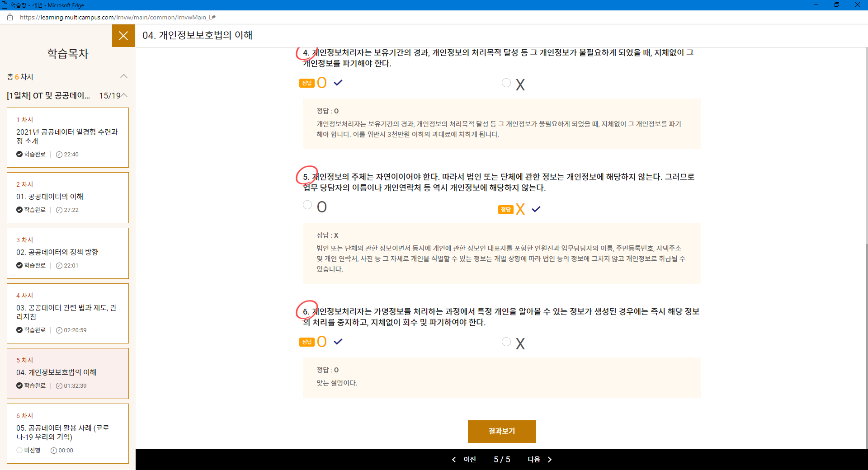Click the 학습목차 heading
The image size is (868, 470).
coord(68,54)
